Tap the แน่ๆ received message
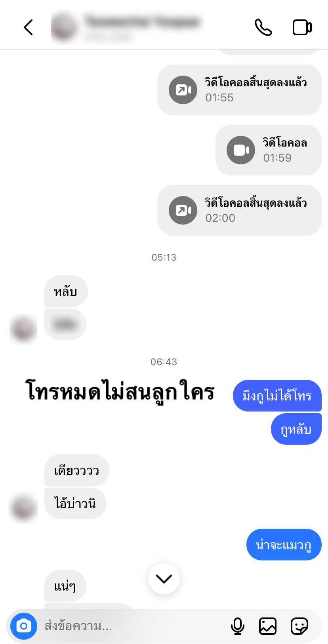Screen dimensions: 328x644 click(x=65, y=586)
